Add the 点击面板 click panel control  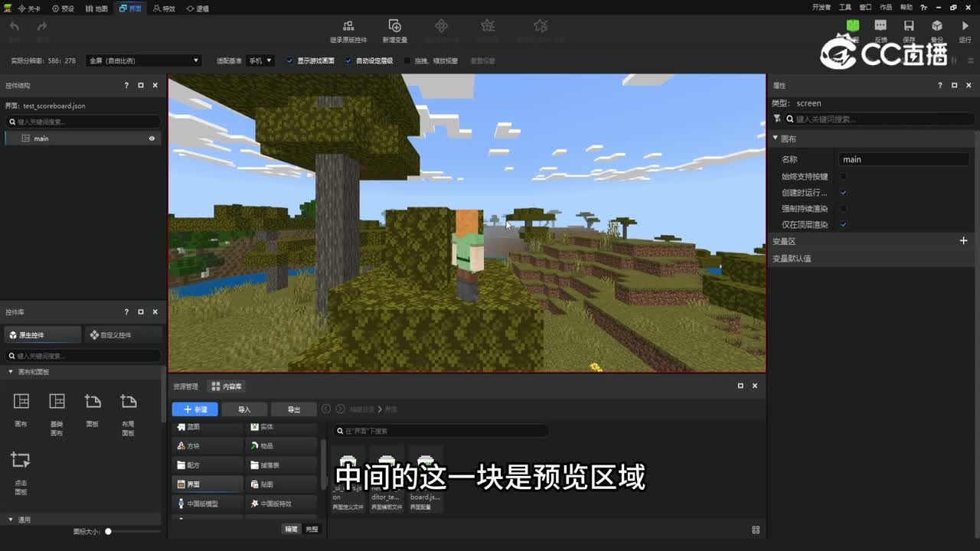click(x=21, y=461)
